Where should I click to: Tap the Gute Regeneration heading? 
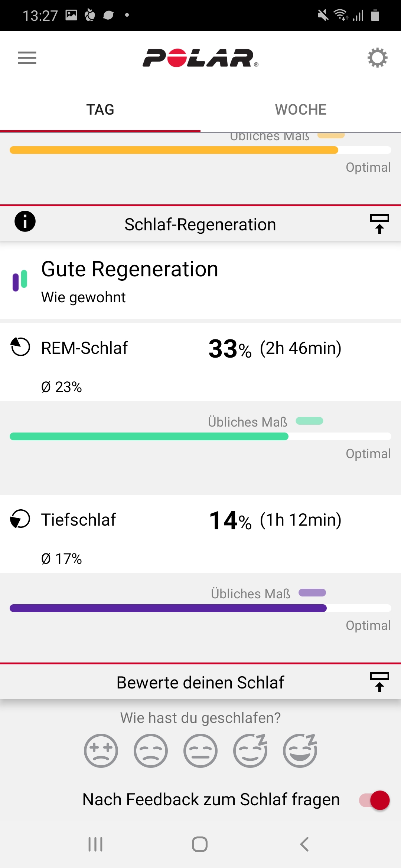130,269
